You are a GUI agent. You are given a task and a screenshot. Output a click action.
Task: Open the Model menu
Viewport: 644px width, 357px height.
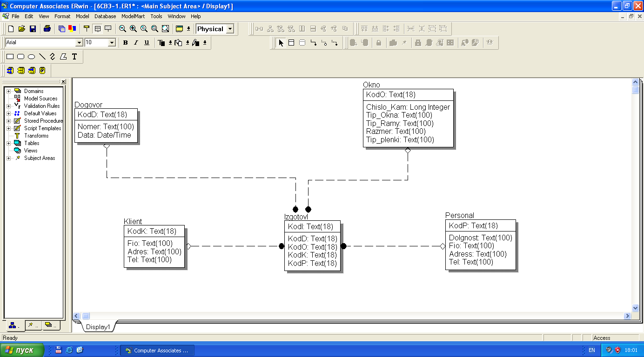coord(82,16)
